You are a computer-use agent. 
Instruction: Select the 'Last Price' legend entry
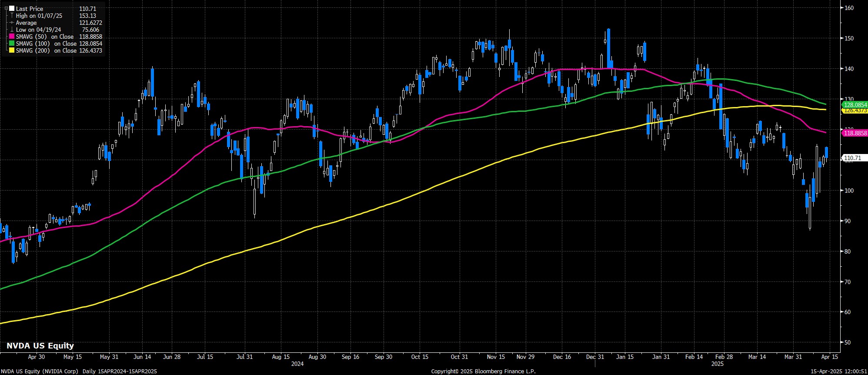[x=30, y=9]
